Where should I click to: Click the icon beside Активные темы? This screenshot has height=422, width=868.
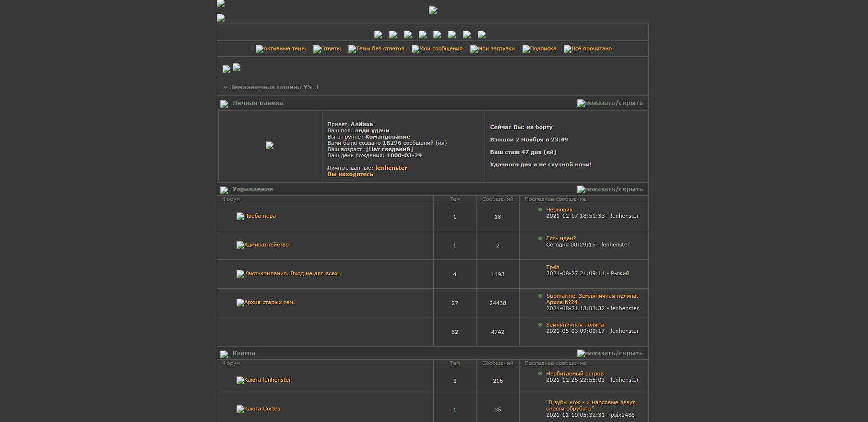260,49
